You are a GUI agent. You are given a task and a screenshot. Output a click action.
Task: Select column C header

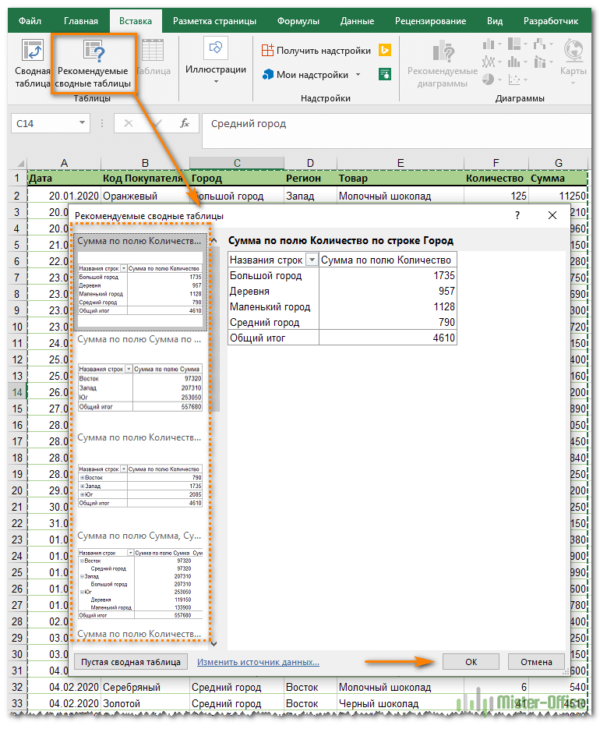[x=237, y=163]
